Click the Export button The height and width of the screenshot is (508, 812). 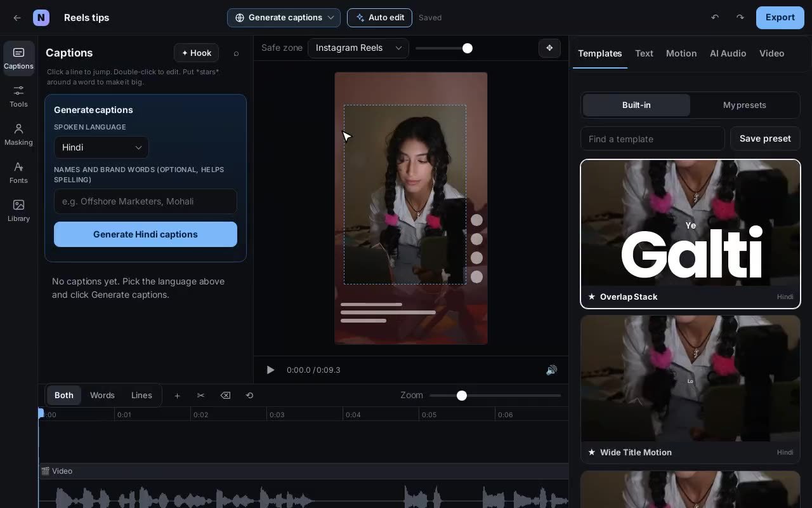click(780, 18)
